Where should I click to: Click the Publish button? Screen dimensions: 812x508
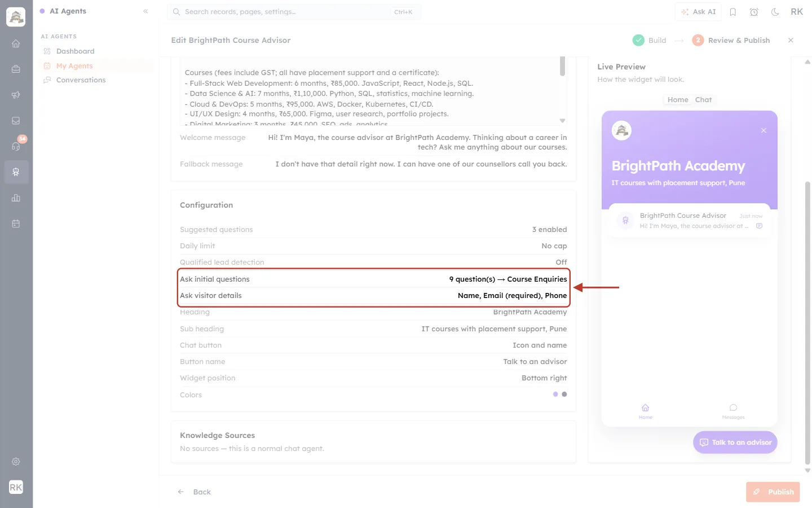tap(774, 492)
